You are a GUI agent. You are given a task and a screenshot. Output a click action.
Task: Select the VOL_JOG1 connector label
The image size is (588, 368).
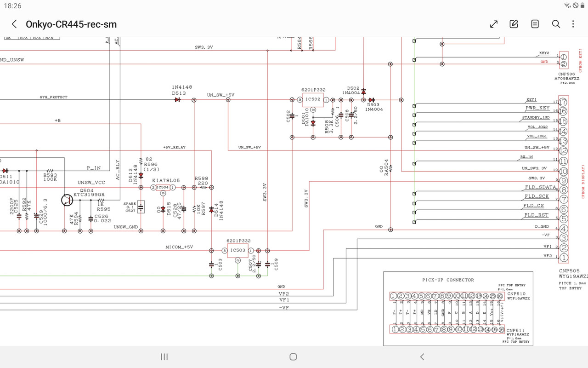pyautogui.click(x=537, y=136)
